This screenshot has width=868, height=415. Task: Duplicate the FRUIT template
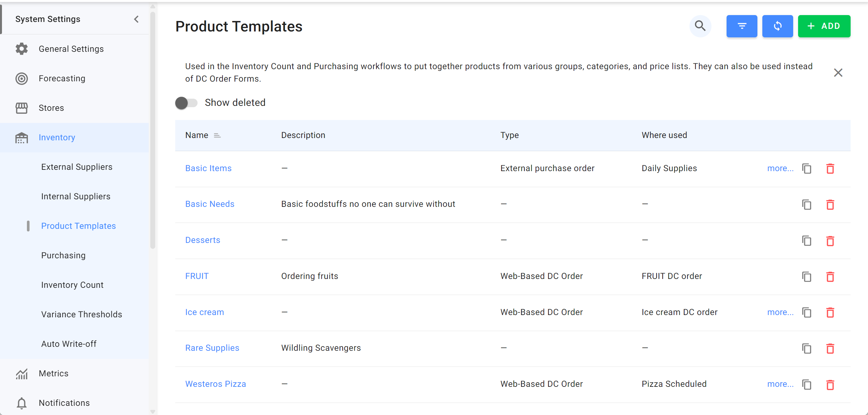point(806,276)
